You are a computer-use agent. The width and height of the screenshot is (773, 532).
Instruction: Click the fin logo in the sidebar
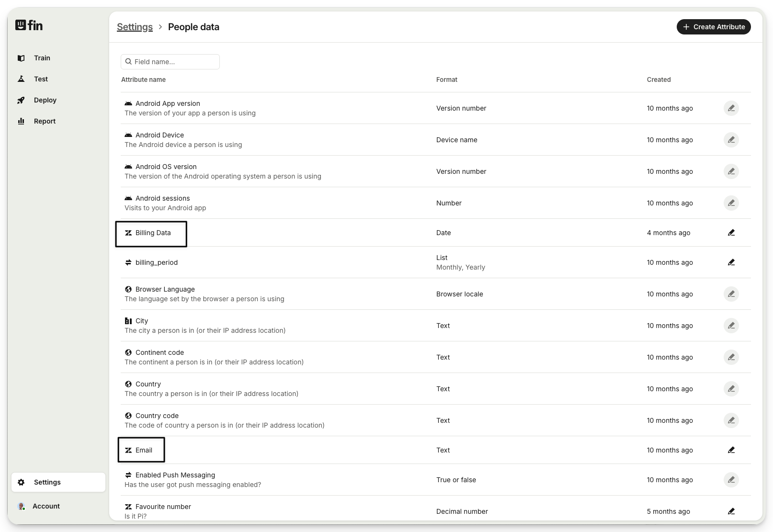(x=29, y=25)
